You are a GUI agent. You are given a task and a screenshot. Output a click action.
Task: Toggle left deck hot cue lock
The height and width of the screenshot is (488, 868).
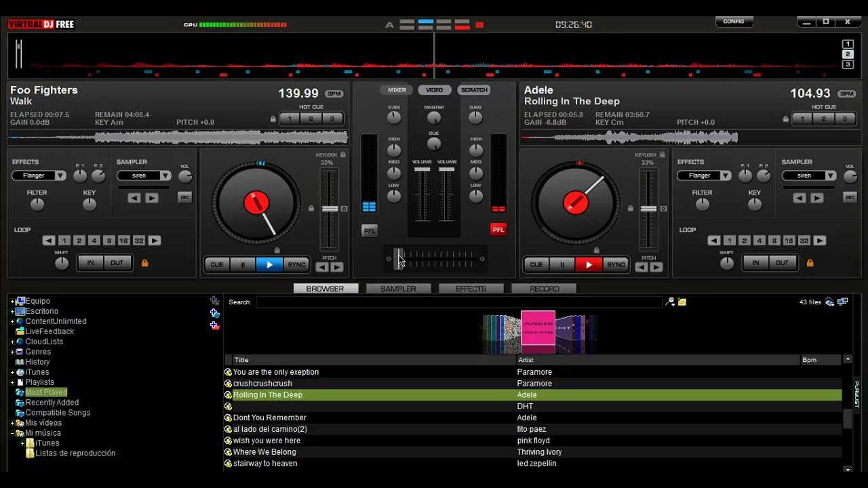coord(273,119)
